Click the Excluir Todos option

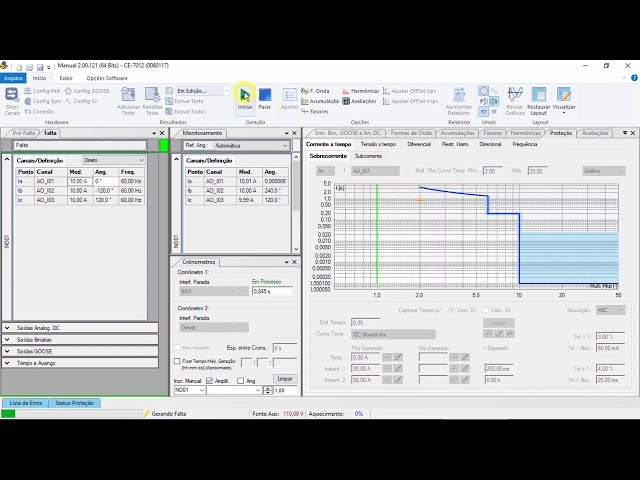coord(186,111)
